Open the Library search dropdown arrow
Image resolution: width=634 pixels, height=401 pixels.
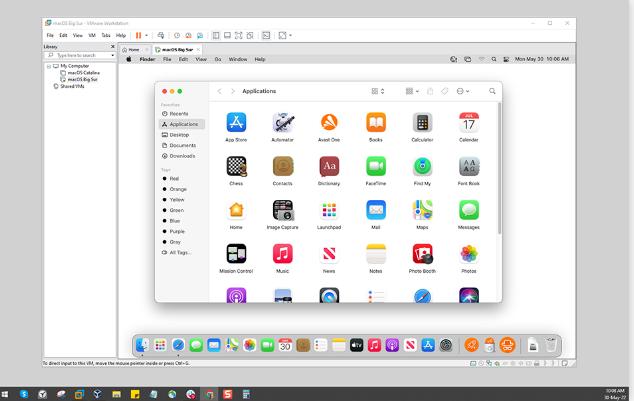click(112, 55)
